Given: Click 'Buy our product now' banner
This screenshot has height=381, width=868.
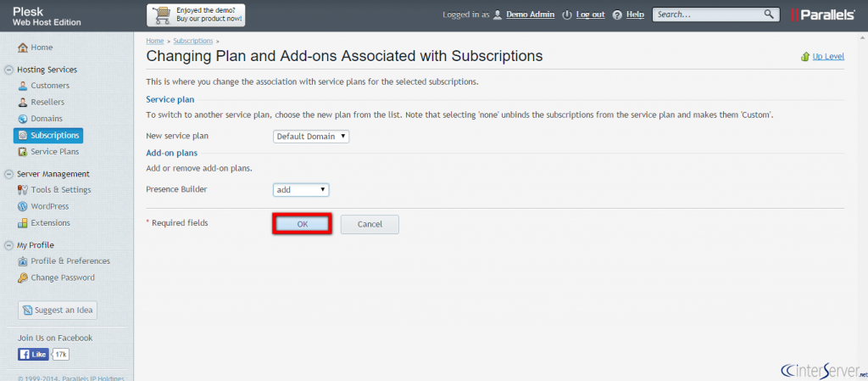Looking at the screenshot, I should (196, 15).
